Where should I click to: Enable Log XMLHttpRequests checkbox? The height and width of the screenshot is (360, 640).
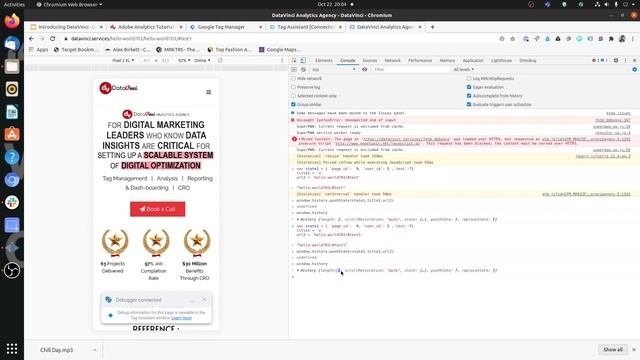469,78
